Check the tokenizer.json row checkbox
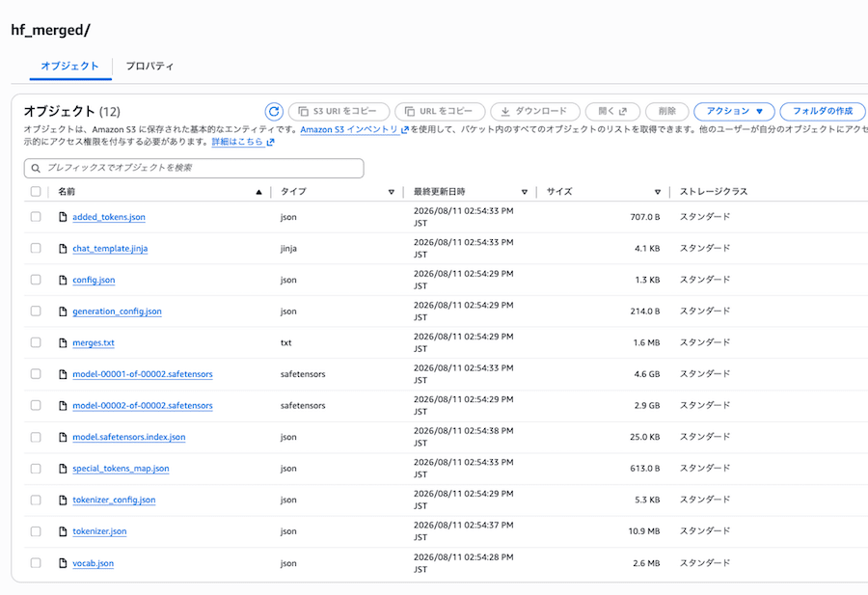 point(36,531)
